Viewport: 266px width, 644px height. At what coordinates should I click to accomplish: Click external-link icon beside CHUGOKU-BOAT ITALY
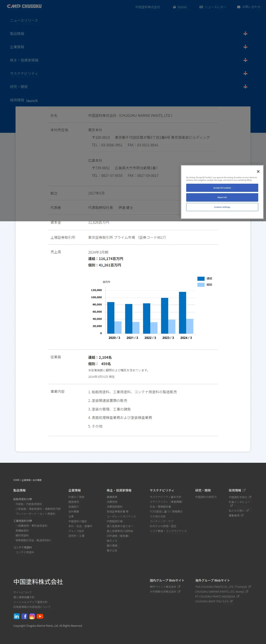click(x=231, y=601)
